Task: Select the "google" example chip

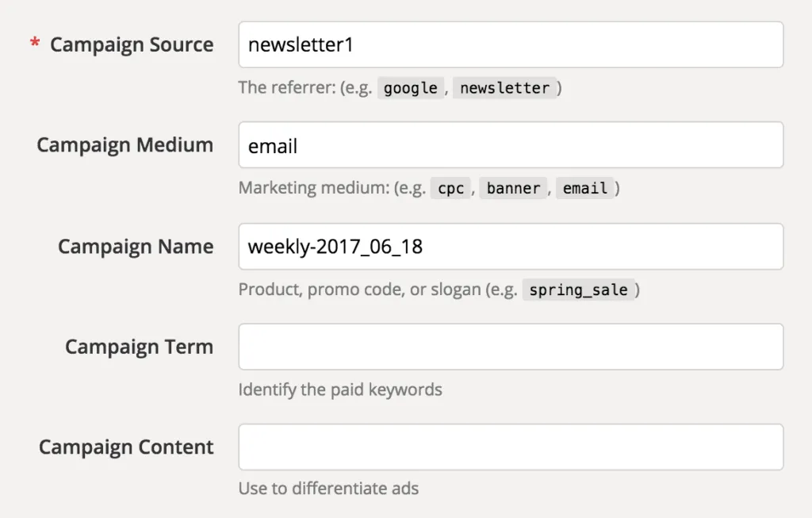Action: [410, 88]
